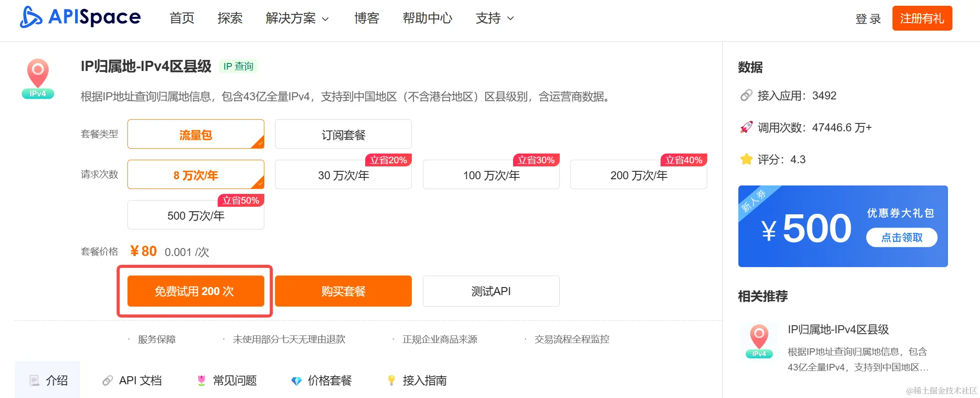Open the APISpace logo homepage

[x=80, y=17]
